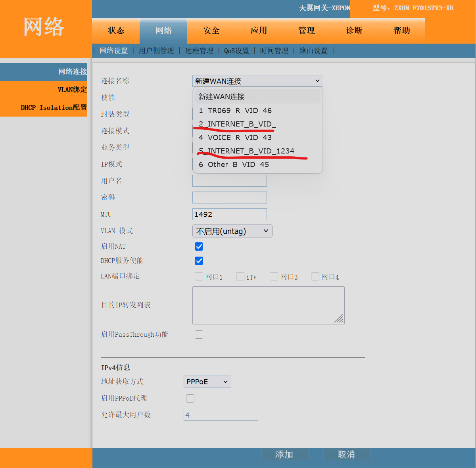This screenshot has height=468, width=476.
Task: Check the 网口1 LAN port box
Action: [199, 276]
